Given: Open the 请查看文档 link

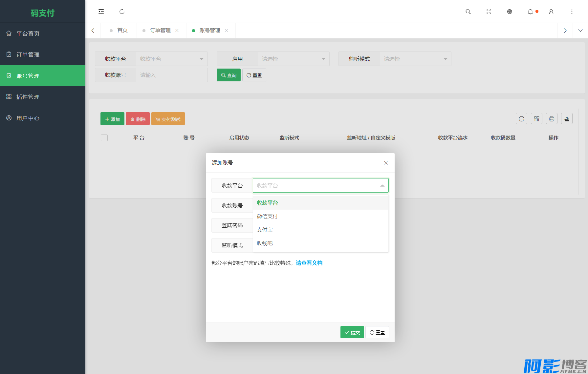Looking at the screenshot, I should [309, 263].
